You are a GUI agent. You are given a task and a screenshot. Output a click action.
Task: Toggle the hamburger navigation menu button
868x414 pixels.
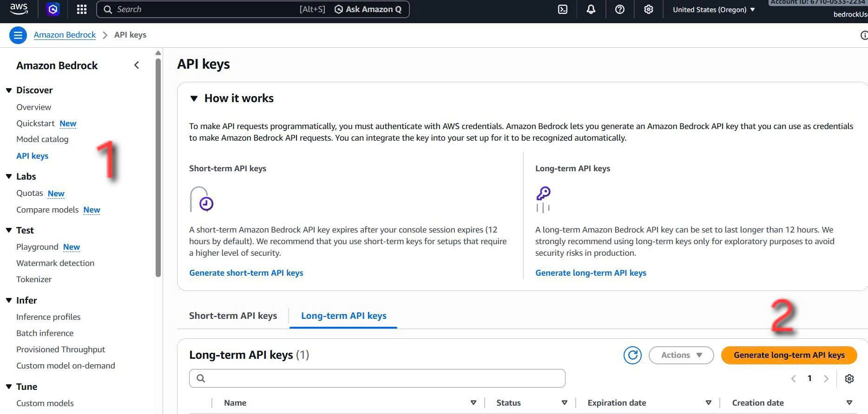pyautogui.click(x=18, y=35)
